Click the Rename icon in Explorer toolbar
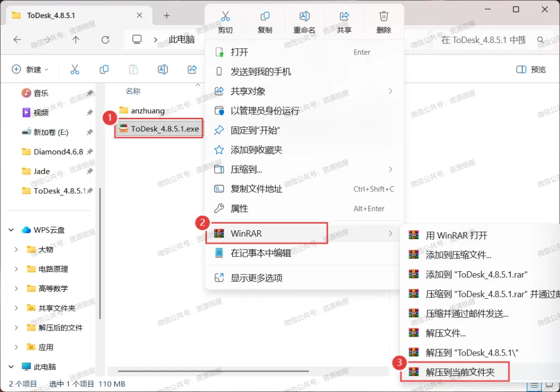Viewport: 560px width, 392px height. [x=163, y=69]
